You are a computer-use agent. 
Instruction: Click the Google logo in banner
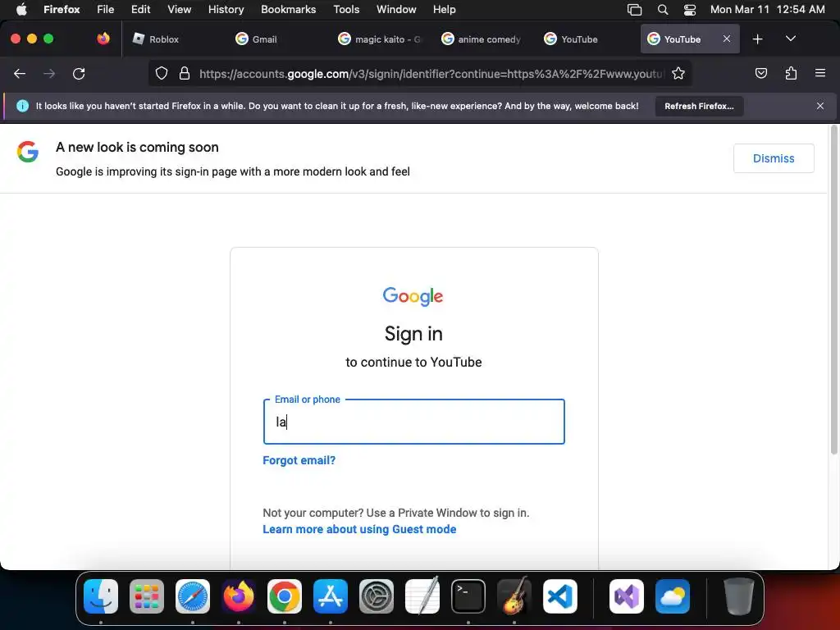[27, 152]
